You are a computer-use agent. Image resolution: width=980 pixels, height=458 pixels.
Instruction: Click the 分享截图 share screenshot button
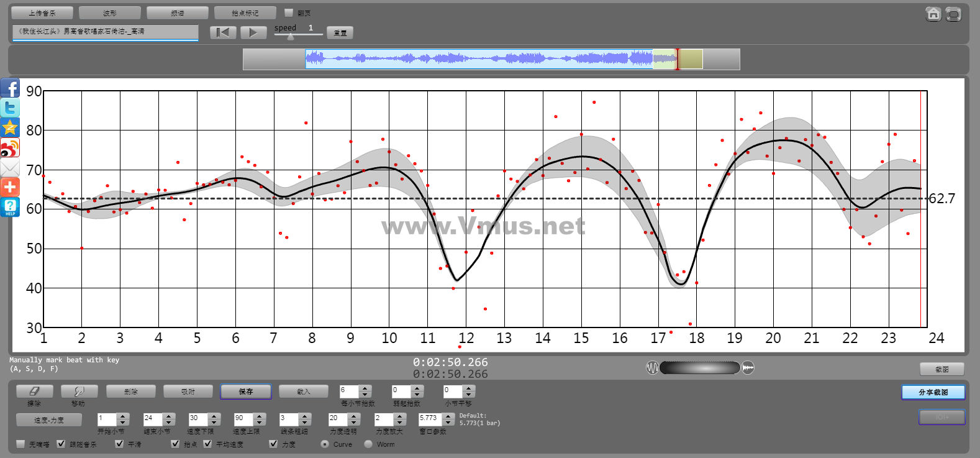coord(933,392)
